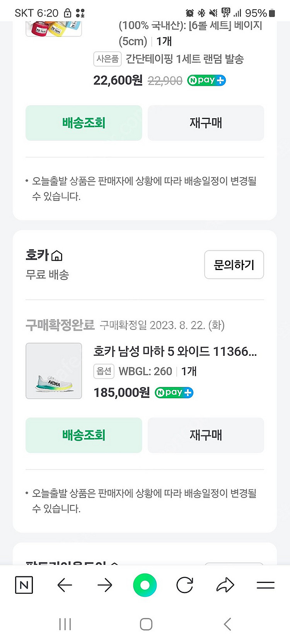The height and width of the screenshot is (644, 290).
Task: Tap Android recent apps button
Action: point(65,624)
